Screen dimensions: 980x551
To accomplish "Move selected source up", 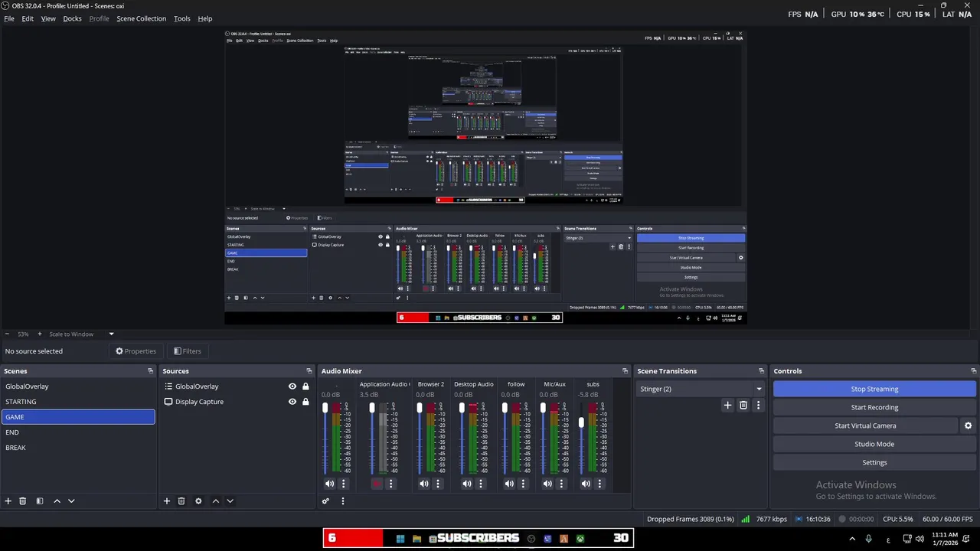I will coord(215,501).
